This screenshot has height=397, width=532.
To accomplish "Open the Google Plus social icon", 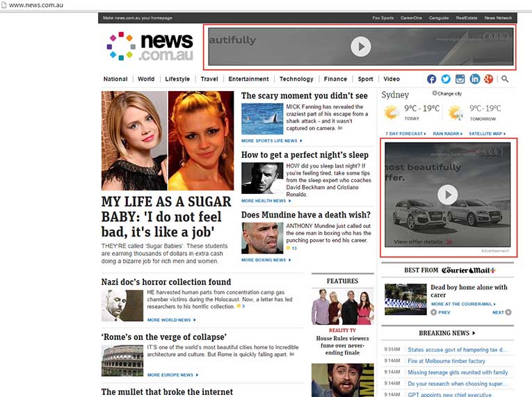I will (x=489, y=79).
